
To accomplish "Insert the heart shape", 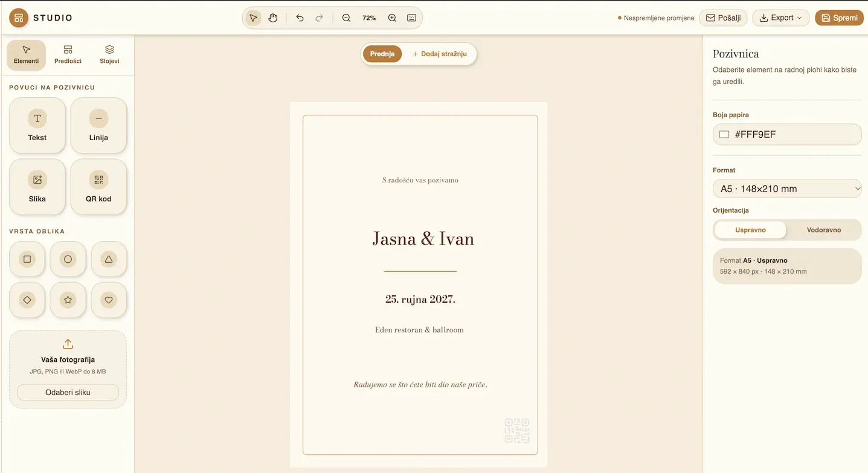I will coord(109,300).
